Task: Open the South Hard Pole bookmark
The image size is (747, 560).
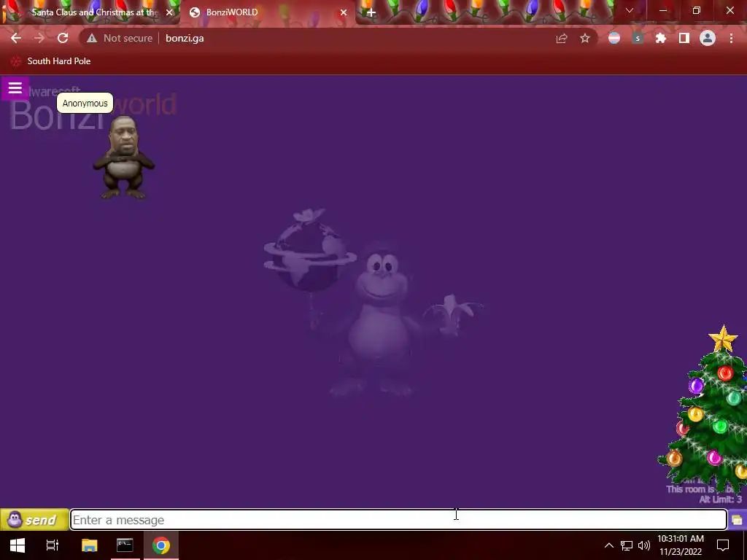Action: point(51,61)
